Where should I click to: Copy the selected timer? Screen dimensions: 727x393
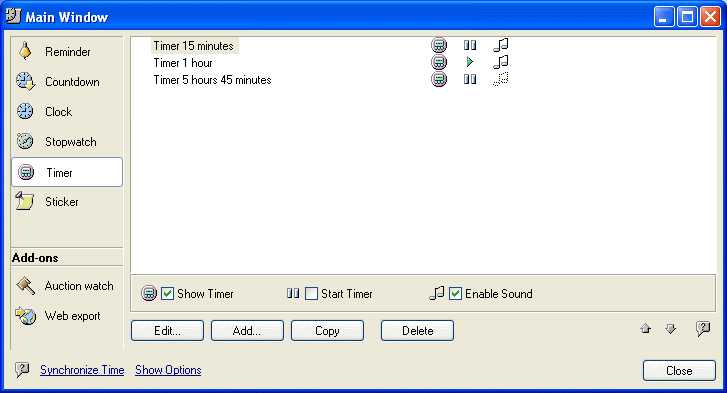[x=327, y=330]
